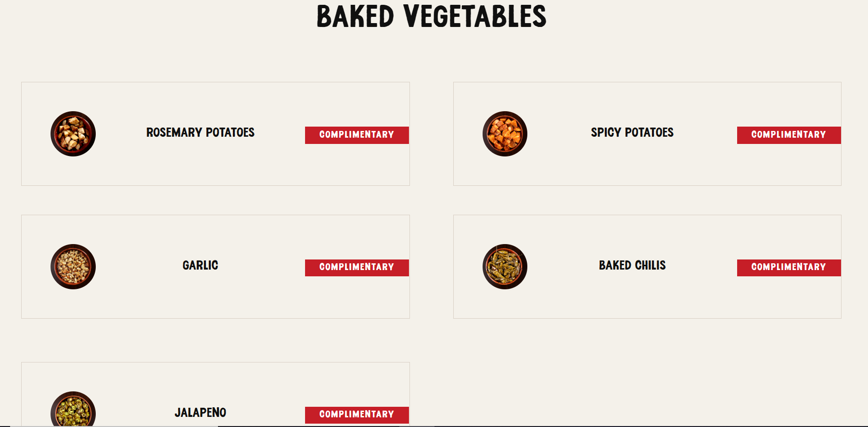This screenshot has width=868, height=427.
Task: Choose the Baked Chilis menu card
Action: point(647,267)
